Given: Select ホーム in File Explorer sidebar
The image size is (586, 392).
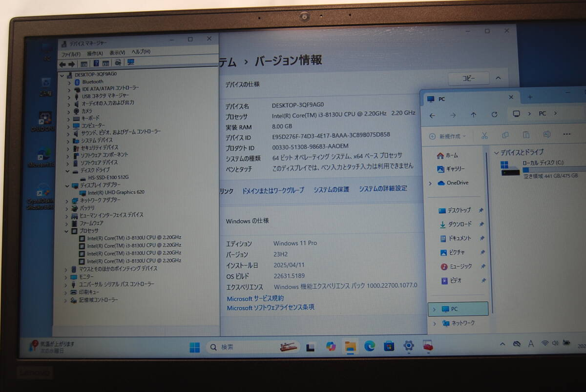Looking at the screenshot, I should pyautogui.click(x=447, y=156).
